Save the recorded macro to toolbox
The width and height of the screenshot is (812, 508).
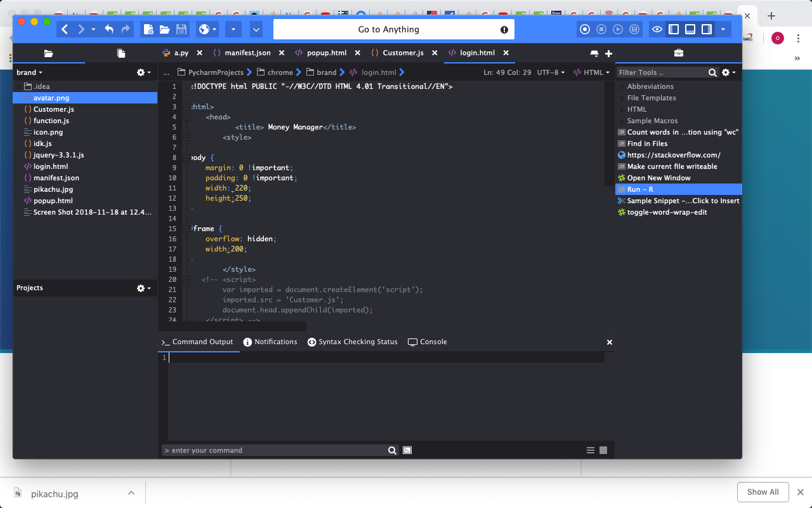coord(634,29)
